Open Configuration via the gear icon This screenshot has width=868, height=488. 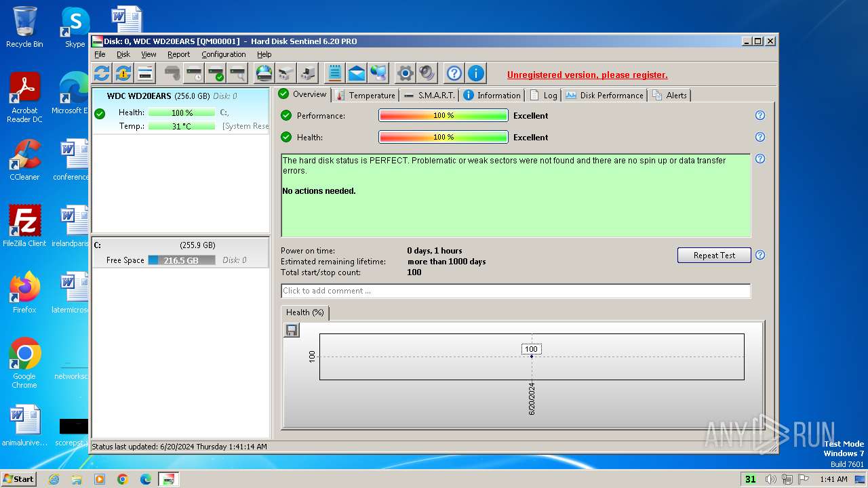406,73
